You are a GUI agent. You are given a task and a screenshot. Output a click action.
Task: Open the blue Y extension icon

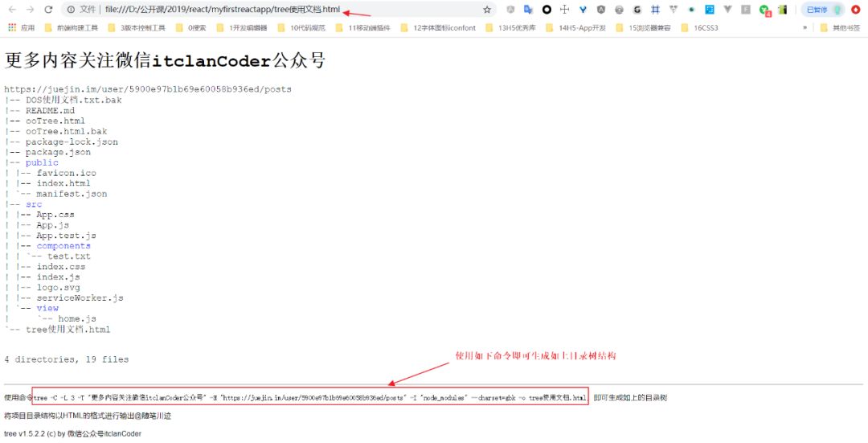tap(583, 10)
